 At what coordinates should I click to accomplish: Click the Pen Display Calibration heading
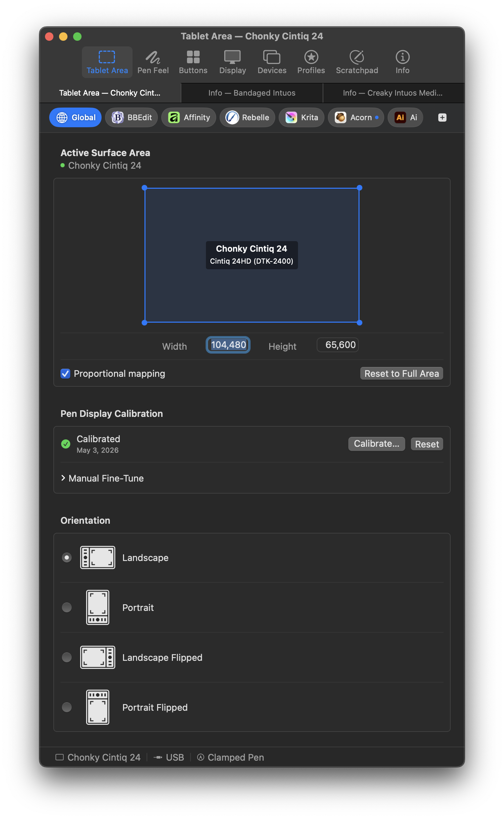[x=112, y=413]
